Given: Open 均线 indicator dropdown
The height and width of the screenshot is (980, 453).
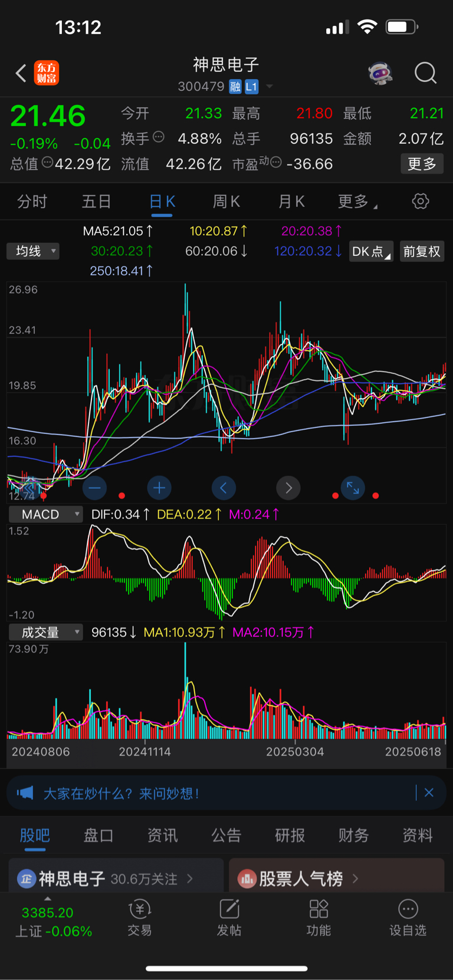Looking at the screenshot, I should [33, 251].
